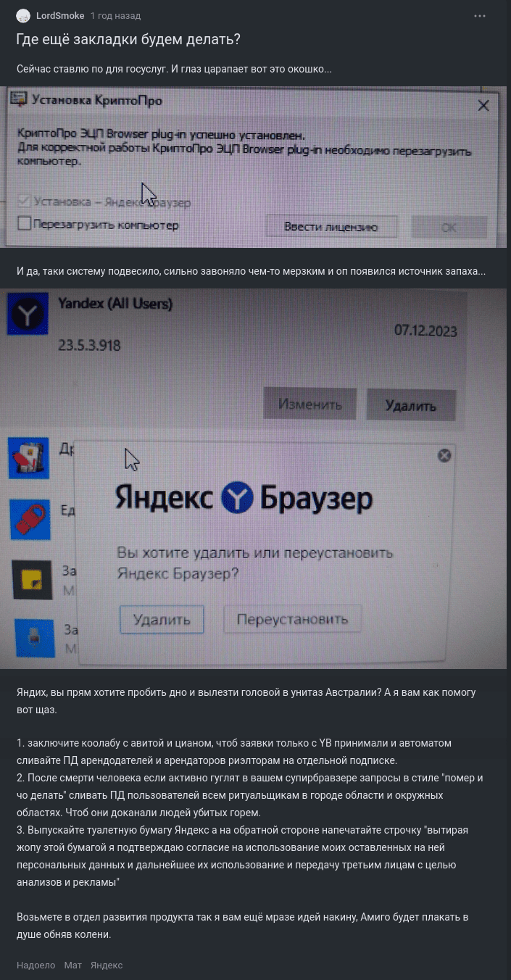
Task: Select the 'Yandex (All Users)' entry name
Action: pos(115,304)
